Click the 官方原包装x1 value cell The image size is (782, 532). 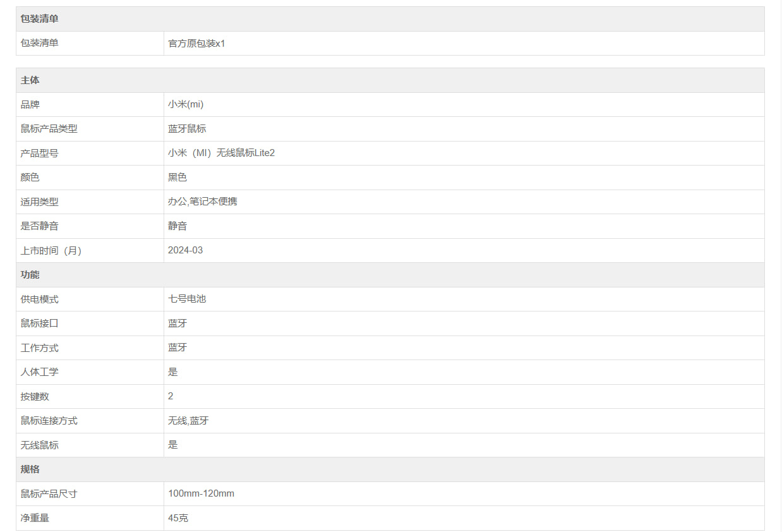pyautogui.click(x=196, y=44)
